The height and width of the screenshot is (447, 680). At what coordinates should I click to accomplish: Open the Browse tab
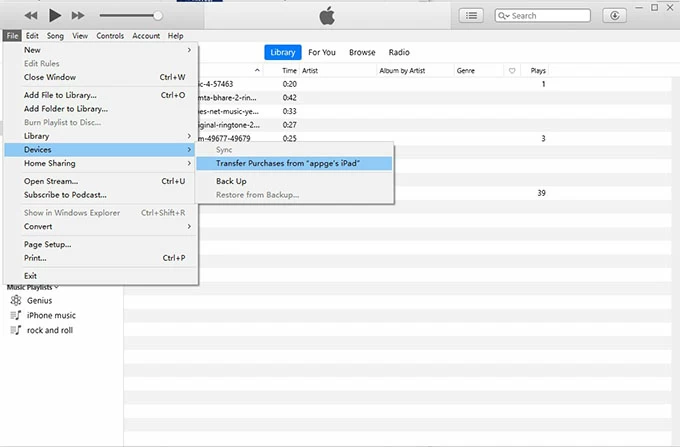[362, 52]
